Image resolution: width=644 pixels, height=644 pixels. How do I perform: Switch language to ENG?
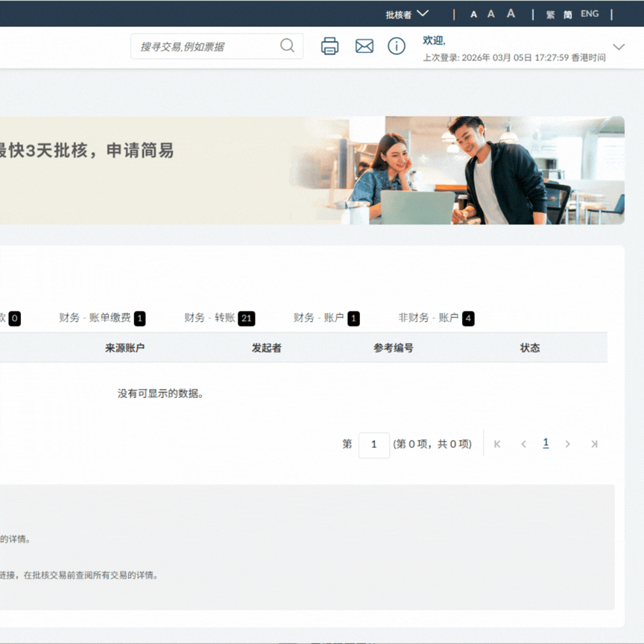pos(590,14)
